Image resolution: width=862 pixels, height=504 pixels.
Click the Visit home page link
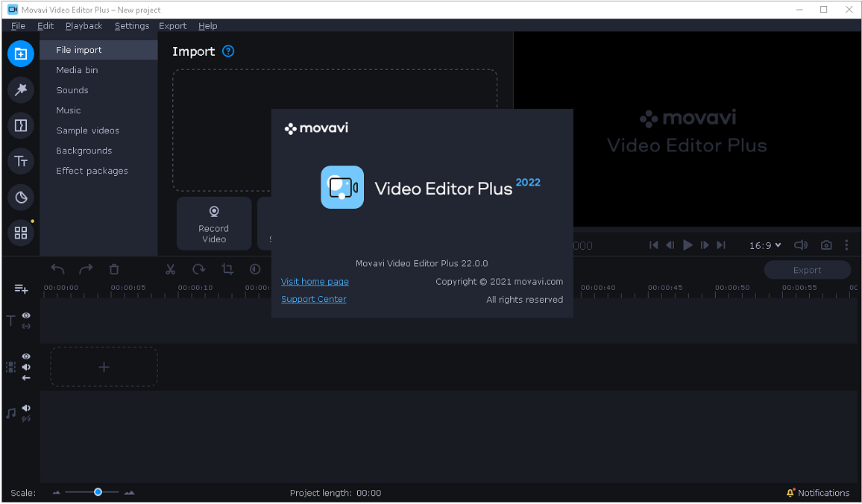(315, 281)
